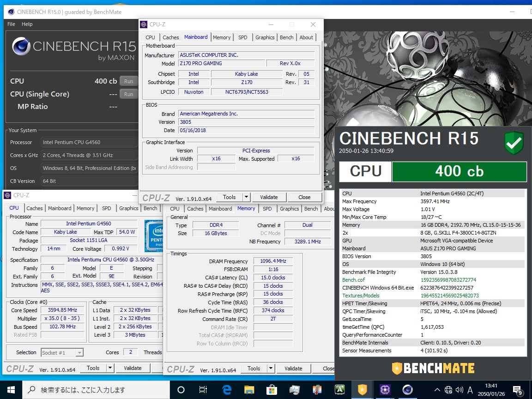Open the Windows Start menu
The image size is (532, 399).
pos(11,390)
